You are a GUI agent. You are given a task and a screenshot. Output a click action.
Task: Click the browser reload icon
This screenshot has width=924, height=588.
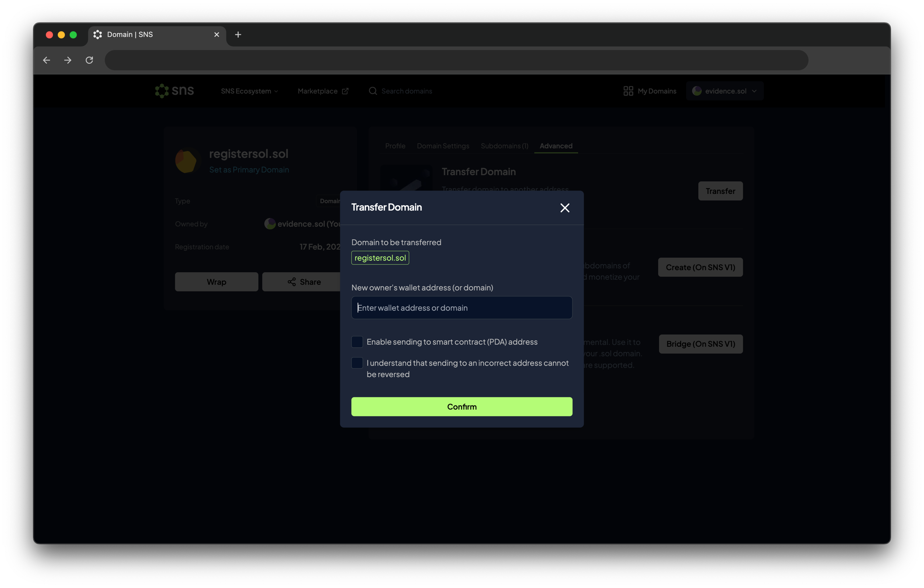tap(89, 60)
